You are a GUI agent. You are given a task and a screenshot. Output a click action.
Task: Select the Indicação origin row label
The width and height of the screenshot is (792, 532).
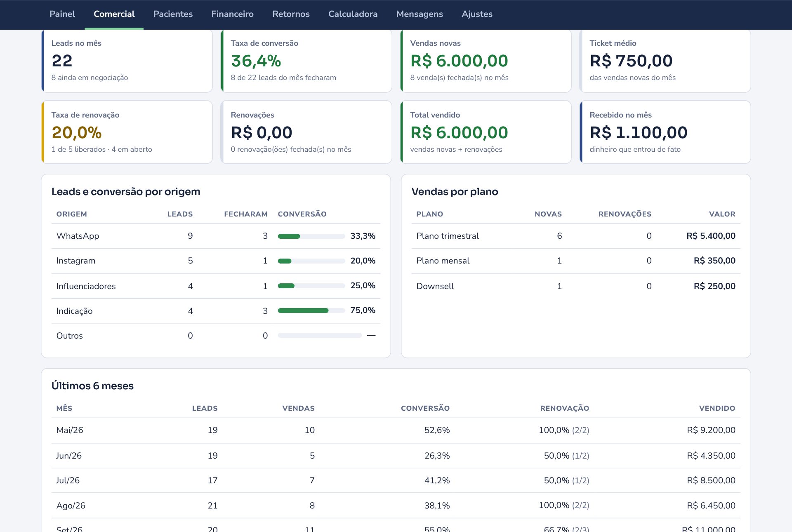(74, 311)
